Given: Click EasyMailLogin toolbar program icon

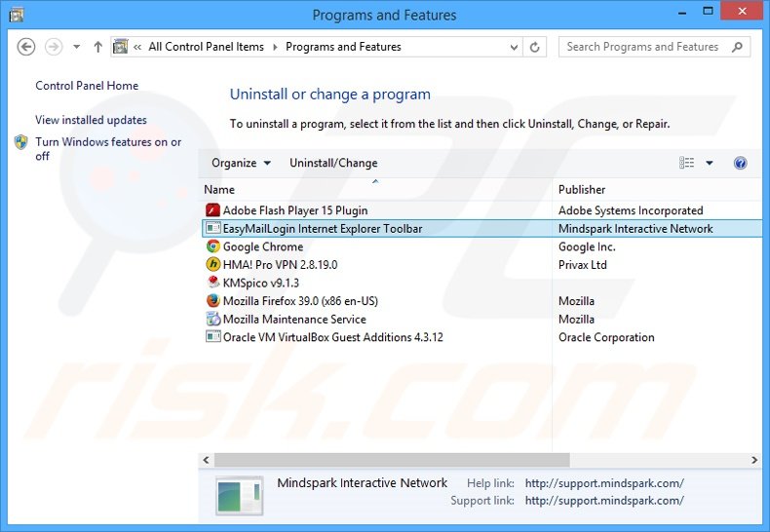Looking at the screenshot, I should [x=212, y=228].
